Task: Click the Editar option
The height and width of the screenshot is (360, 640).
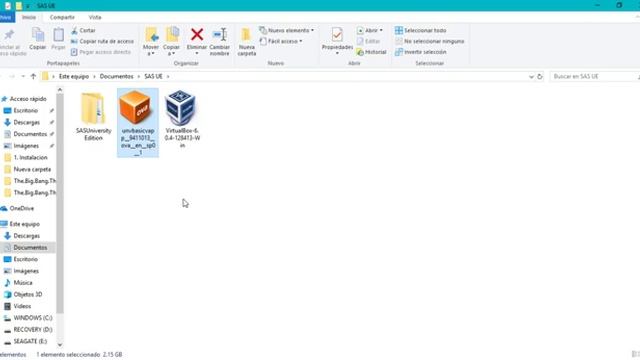Action: (368, 41)
